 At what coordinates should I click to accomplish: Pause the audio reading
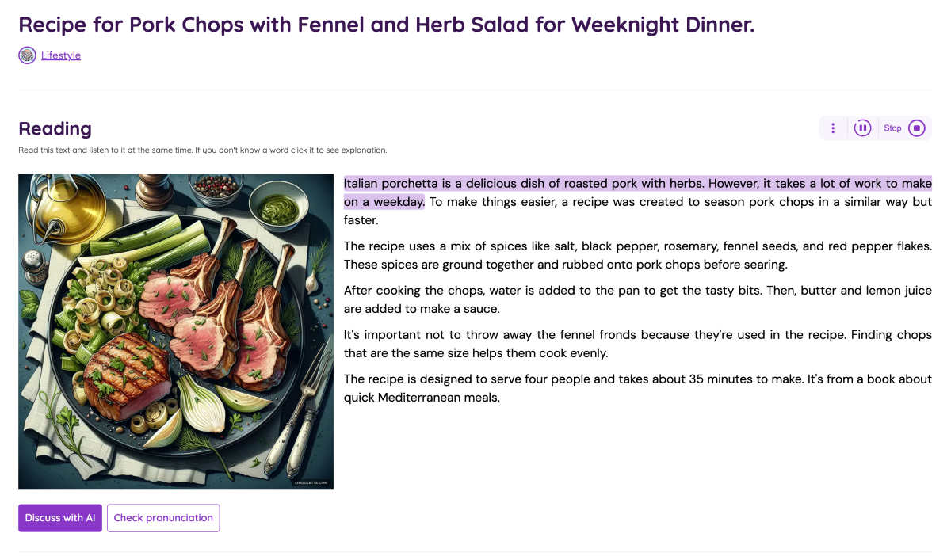(862, 128)
